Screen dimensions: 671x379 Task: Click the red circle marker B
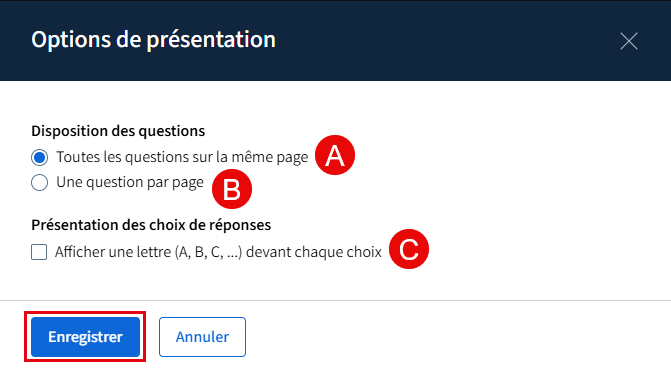tap(232, 189)
